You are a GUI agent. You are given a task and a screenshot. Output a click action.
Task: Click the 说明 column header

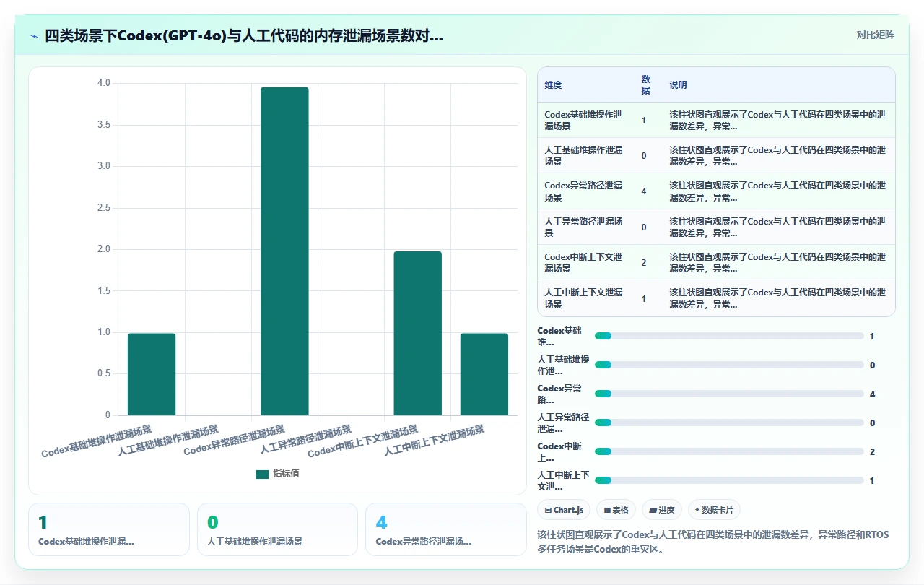pyautogui.click(x=679, y=85)
